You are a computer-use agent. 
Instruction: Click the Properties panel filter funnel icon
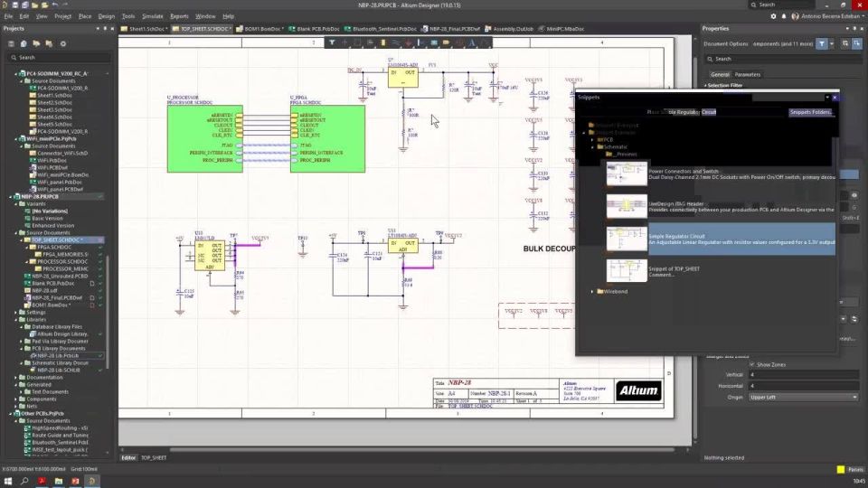[x=822, y=43]
